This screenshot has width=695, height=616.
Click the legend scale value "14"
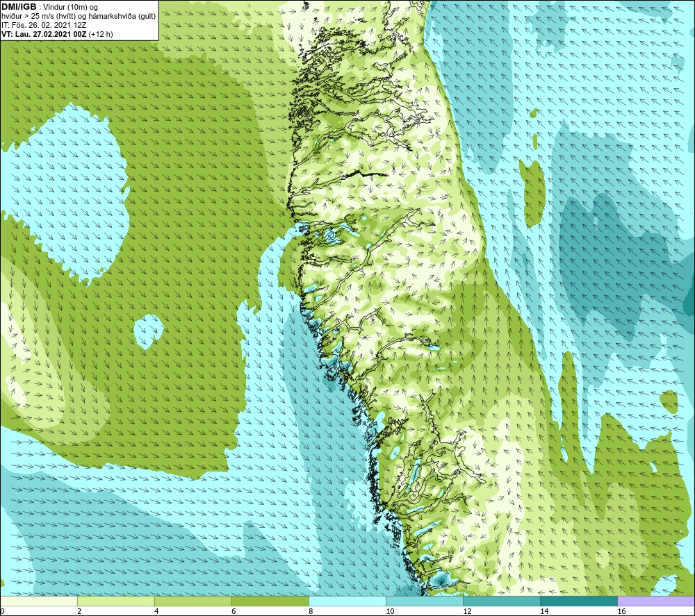tap(544, 611)
